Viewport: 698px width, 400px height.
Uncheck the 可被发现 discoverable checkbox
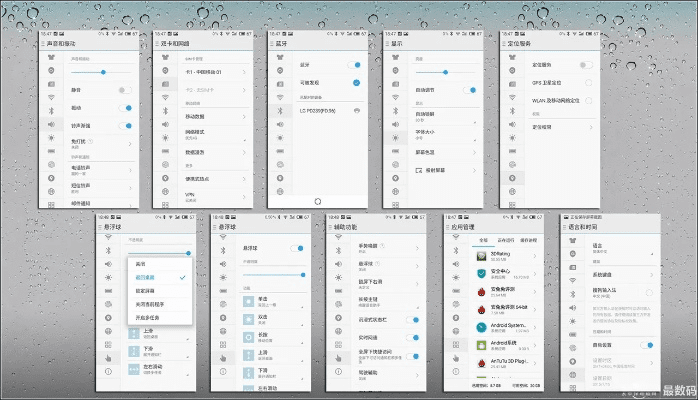tap(357, 82)
